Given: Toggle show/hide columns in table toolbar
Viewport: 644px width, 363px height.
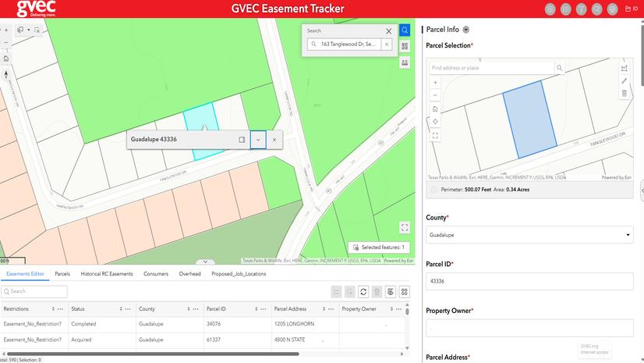Looking at the screenshot, I should tap(391, 292).
